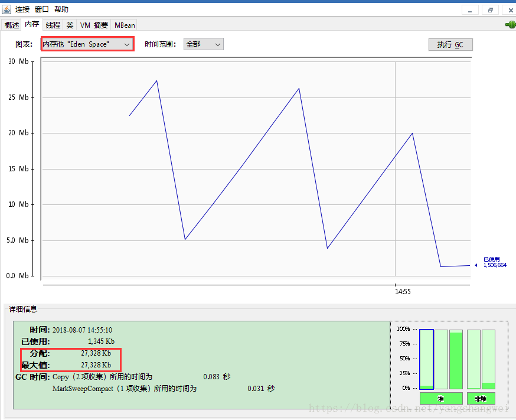This screenshot has height=420, width=516.
Task: Close the inner JConsole connection window
Action: tap(508, 10)
